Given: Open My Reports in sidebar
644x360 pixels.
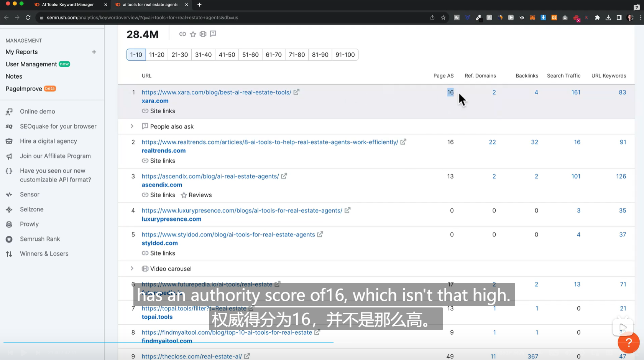Looking at the screenshot, I should pos(22,52).
